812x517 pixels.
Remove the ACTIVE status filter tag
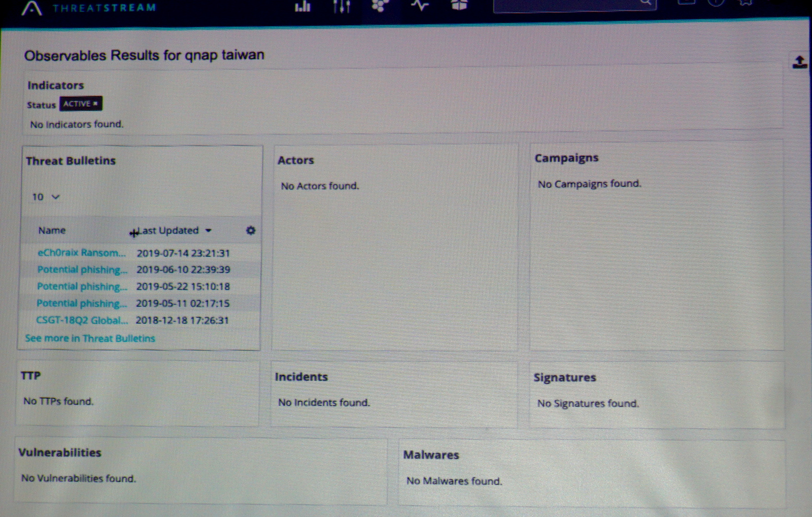95,104
